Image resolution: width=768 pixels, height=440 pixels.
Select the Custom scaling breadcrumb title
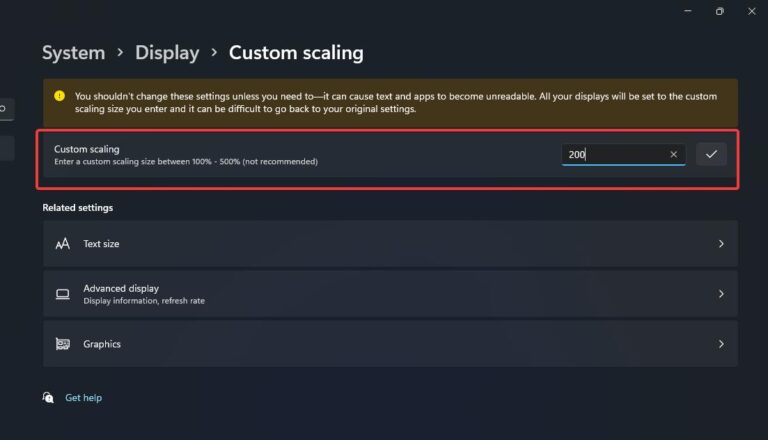click(x=296, y=53)
